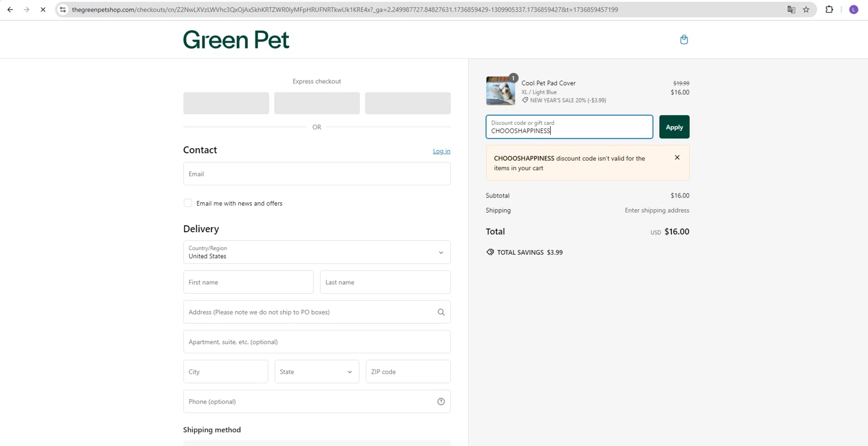Bookmark this page with the star
The image size is (868, 446).
click(x=806, y=9)
